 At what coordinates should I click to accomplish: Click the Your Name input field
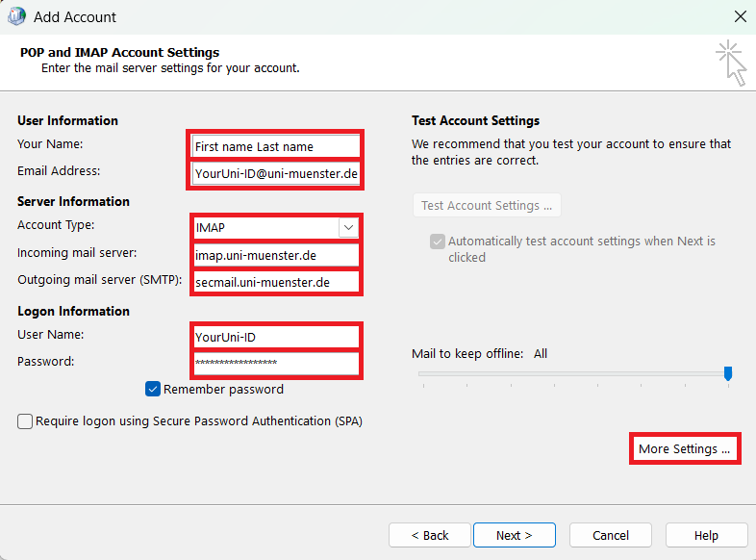[275, 146]
